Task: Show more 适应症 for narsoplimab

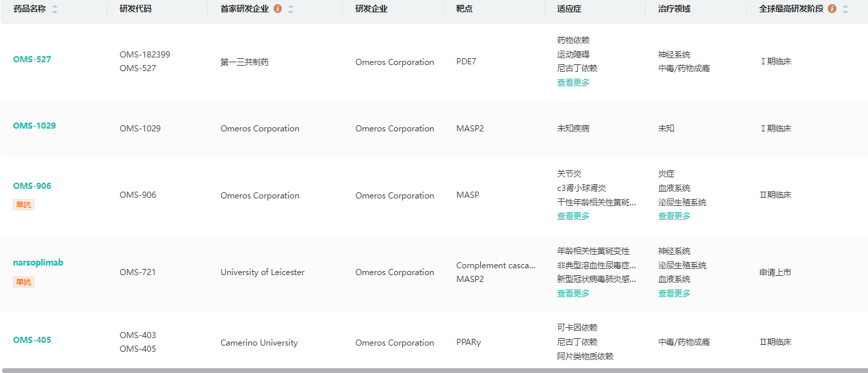Action: tap(573, 294)
